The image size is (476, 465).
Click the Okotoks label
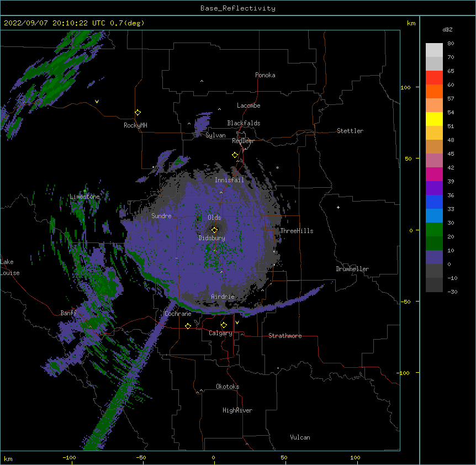(228, 387)
